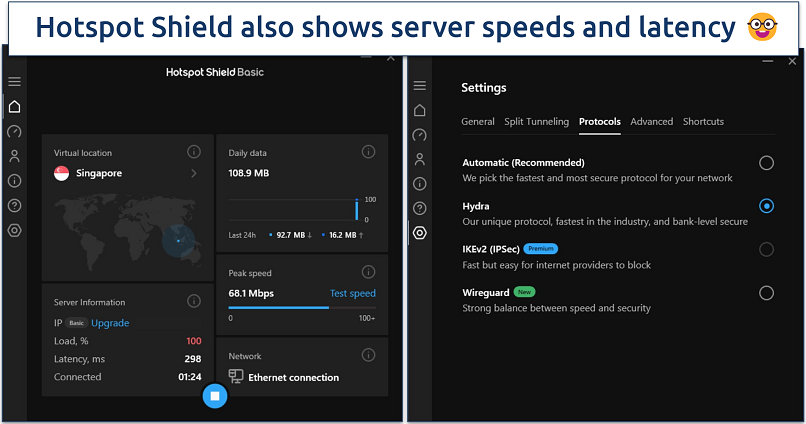Select the Hydra protocol radio button
This screenshot has width=806, height=424.
(766, 206)
